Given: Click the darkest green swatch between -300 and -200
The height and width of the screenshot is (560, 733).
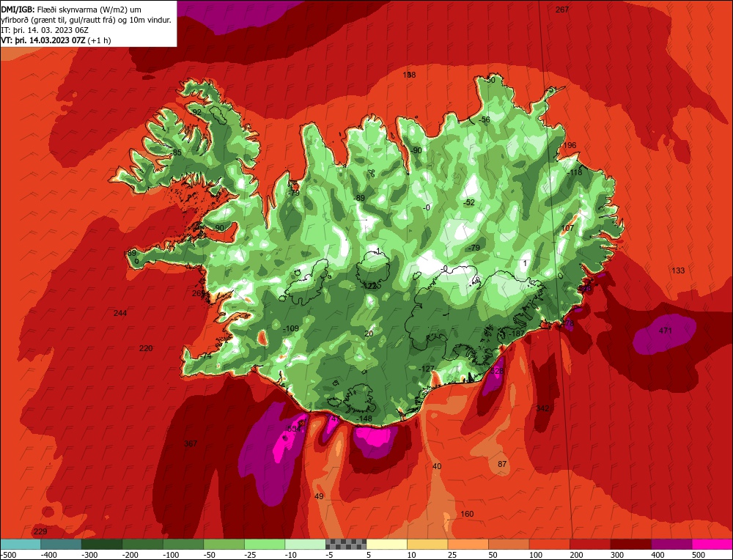Looking at the screenshot, I should click(x=102, y=544).
